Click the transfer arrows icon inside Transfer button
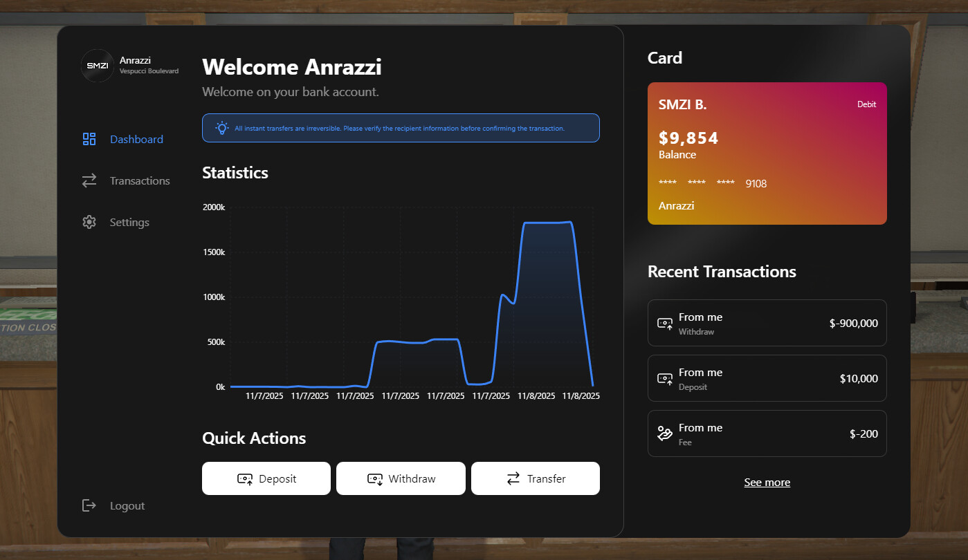 pyautogui.click(x=513, y=478)
